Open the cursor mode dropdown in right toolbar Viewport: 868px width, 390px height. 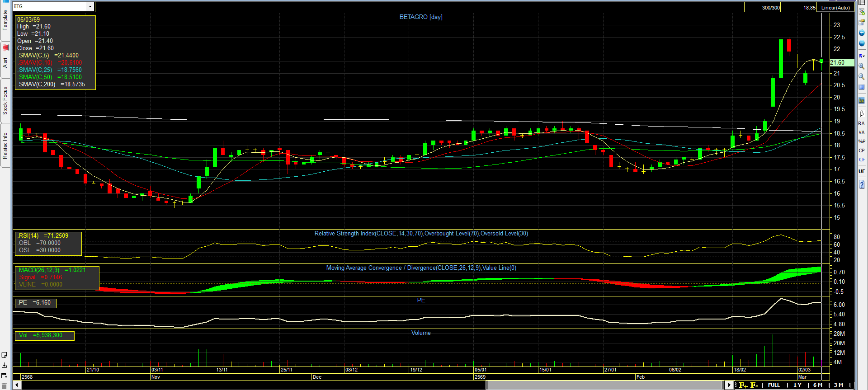click(x=862, y=56)
